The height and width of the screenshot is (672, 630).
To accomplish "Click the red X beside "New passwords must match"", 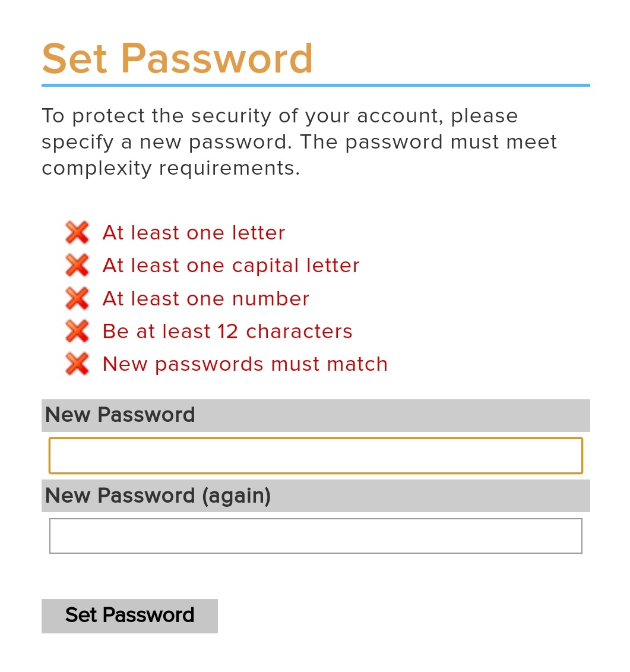I will click(x=77, y=364).
